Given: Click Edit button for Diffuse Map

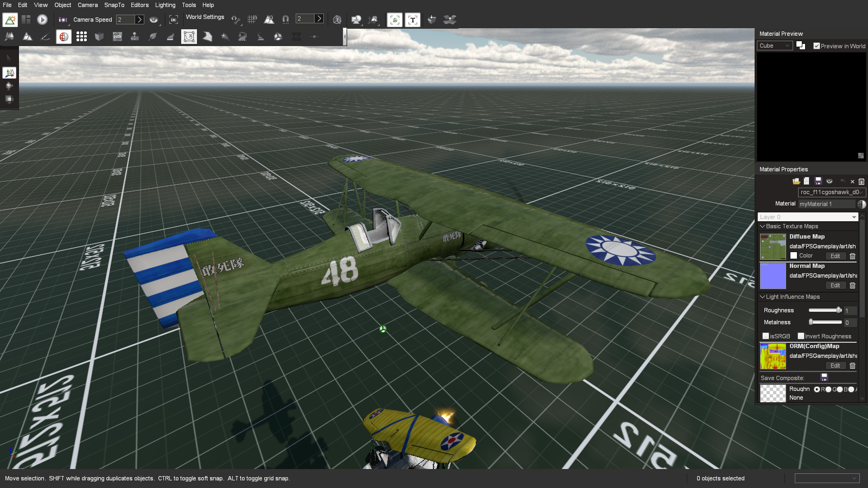Looking at the screenshot, I should point(835,256).
